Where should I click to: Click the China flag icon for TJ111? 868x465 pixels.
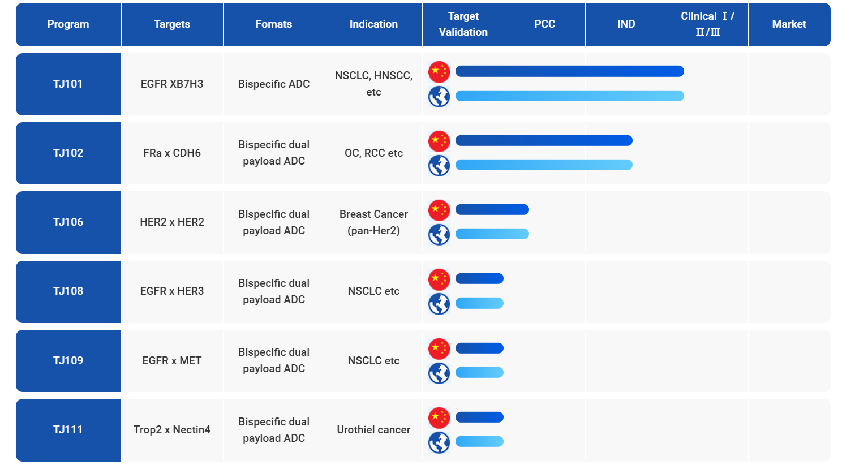coord(439,418)
